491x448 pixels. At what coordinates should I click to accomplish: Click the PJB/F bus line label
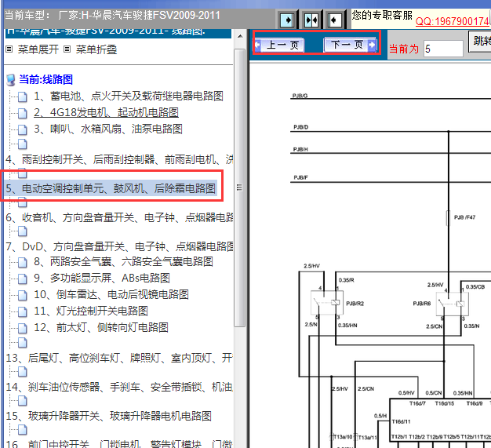coord(301,177)
